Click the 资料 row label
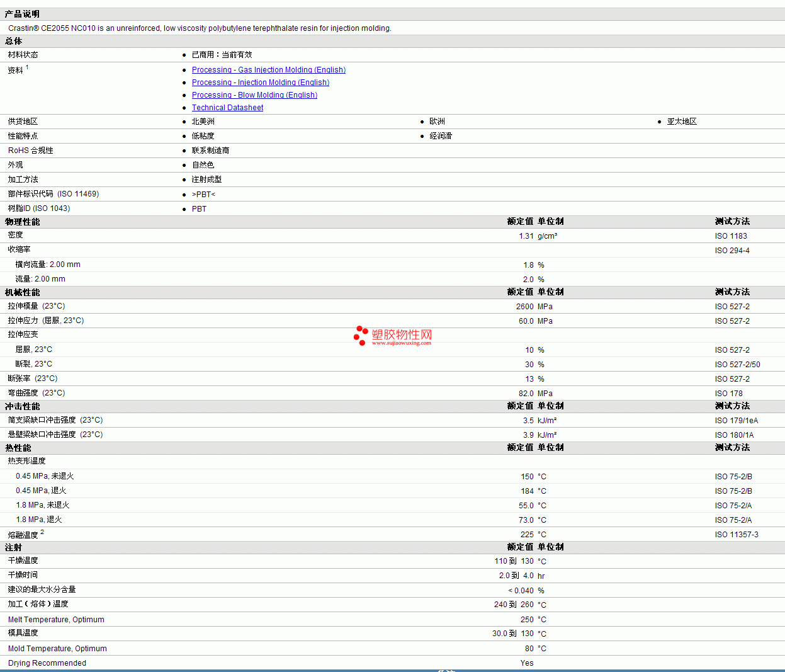Viewport: 785px width, 672px height. [15, 70]
